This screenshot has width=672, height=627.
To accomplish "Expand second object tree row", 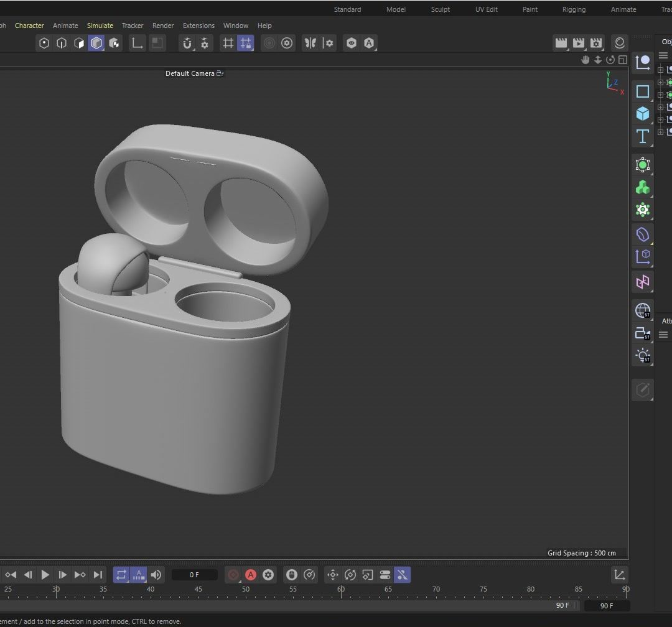I will (660, 82).
